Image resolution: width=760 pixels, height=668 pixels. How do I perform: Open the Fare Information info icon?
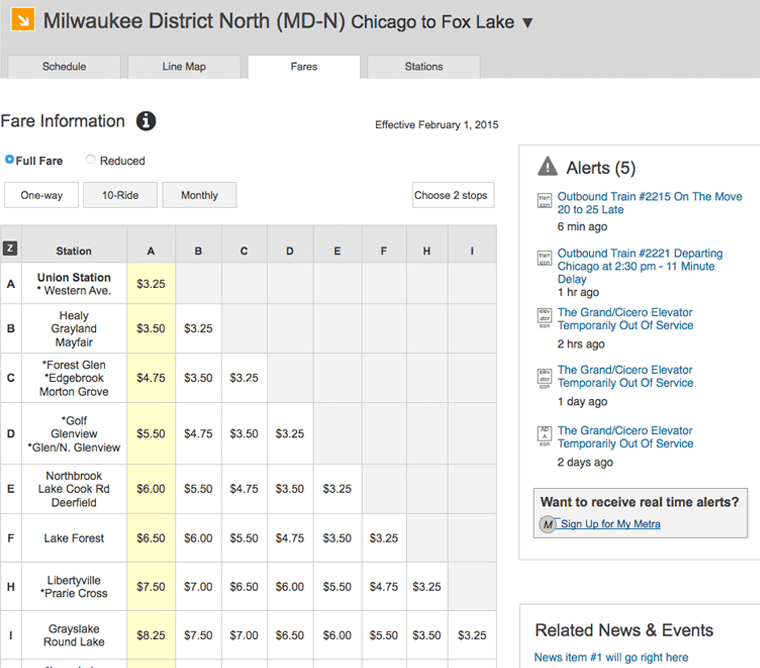(x=146, y=121)
